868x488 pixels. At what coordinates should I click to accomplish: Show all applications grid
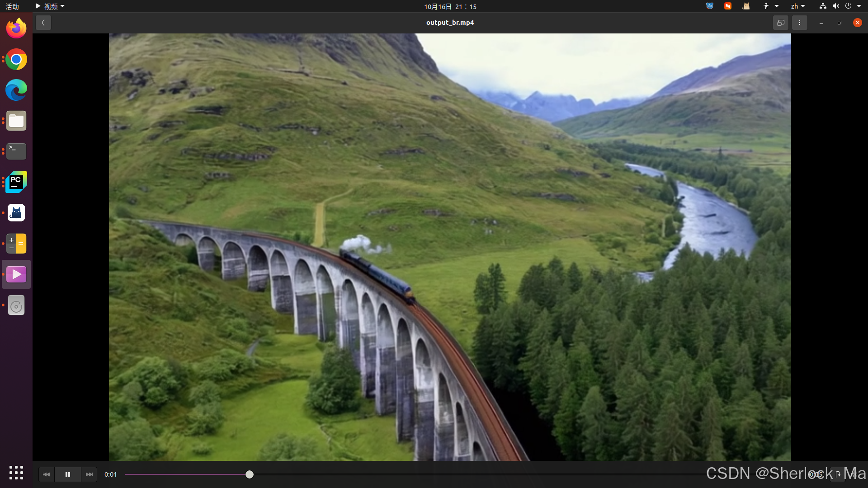16,473
